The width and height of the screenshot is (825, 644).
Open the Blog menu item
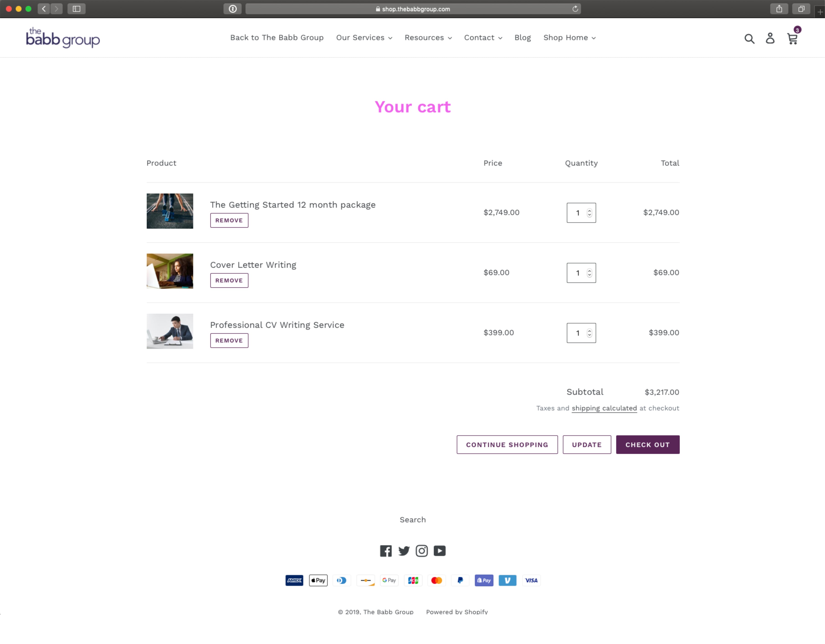click(x=523, y=38)
